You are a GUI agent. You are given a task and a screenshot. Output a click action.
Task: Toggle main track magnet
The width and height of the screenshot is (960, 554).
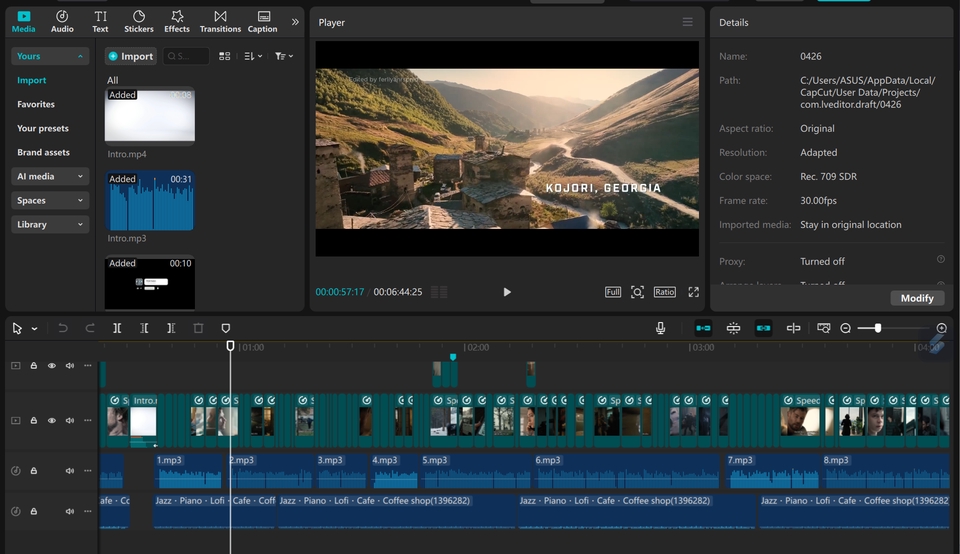(x=703, y=328)
